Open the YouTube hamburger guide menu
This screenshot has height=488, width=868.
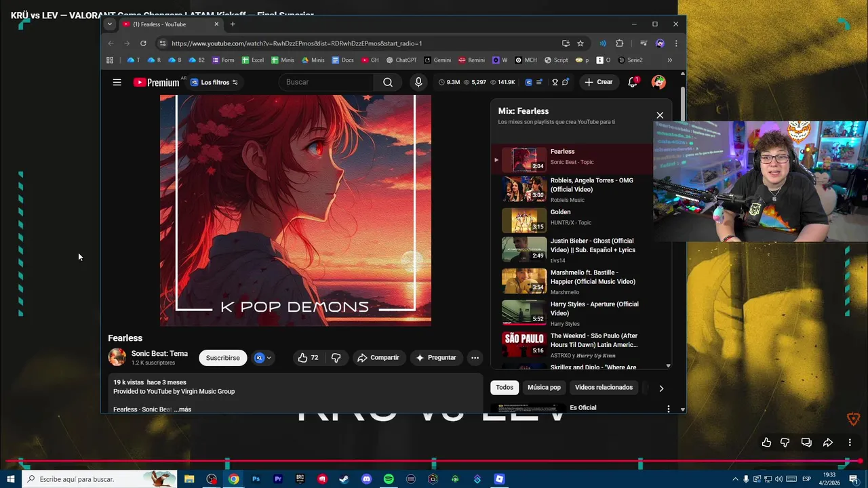[x=117, y=82]
